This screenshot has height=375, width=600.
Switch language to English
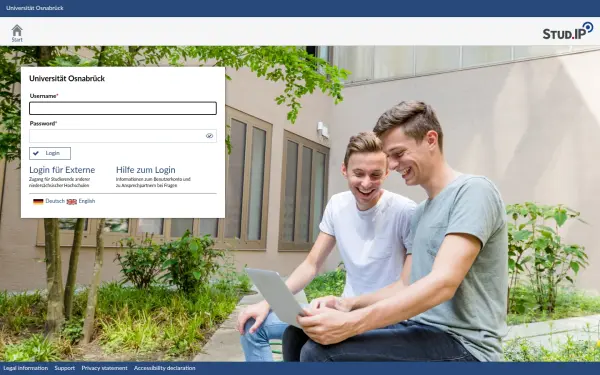[x=87, y=201]
